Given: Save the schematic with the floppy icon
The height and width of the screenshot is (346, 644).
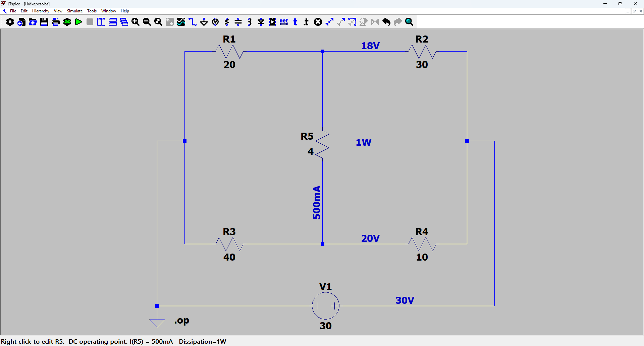Looking at the screenshot, I should [x=44, y=22].
